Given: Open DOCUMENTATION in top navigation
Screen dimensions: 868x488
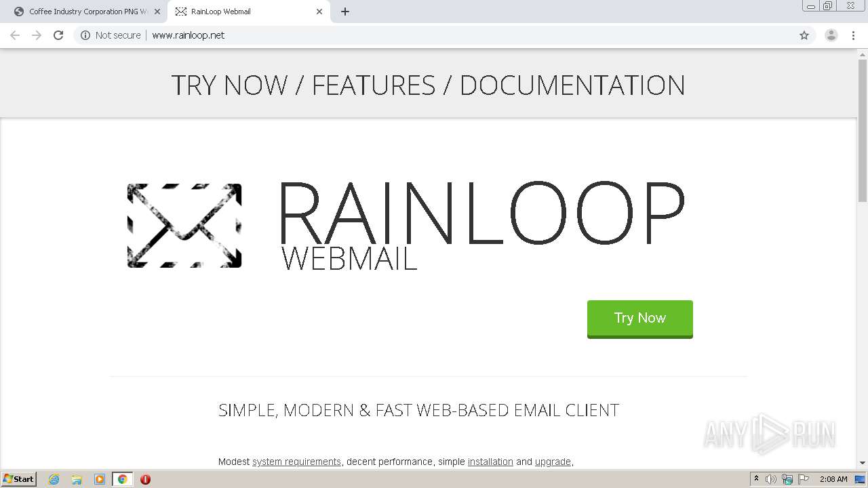Looking at the screenshot, I should coord(572,85).
